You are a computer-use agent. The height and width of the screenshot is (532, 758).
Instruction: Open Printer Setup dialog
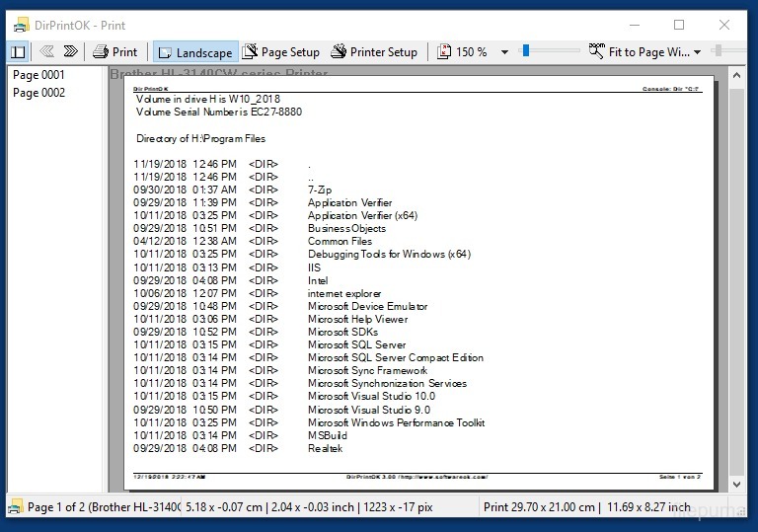375,52
